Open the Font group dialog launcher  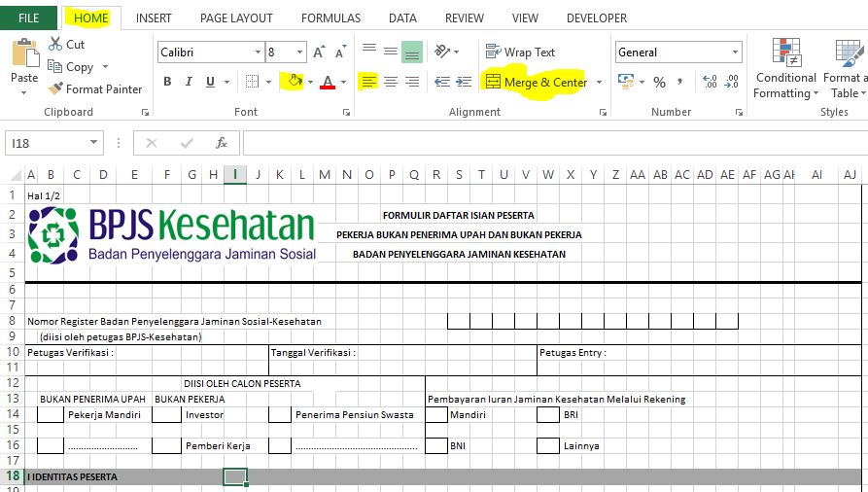pos(346,113)
